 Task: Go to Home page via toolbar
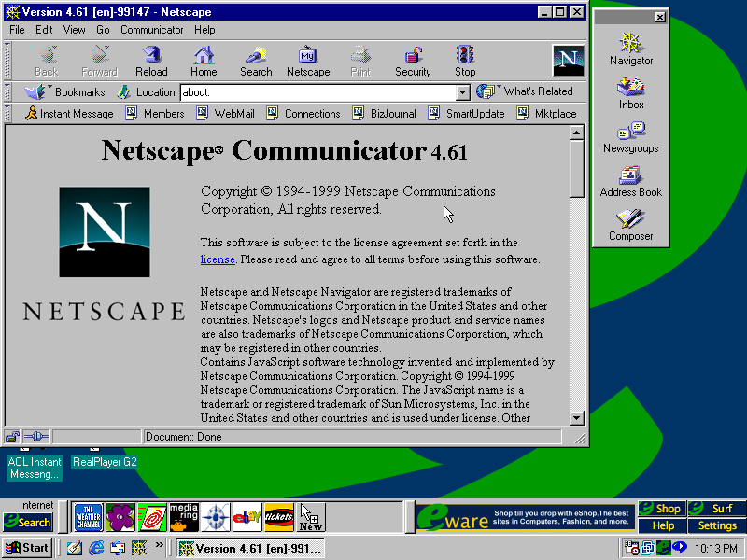pos(204,62)
